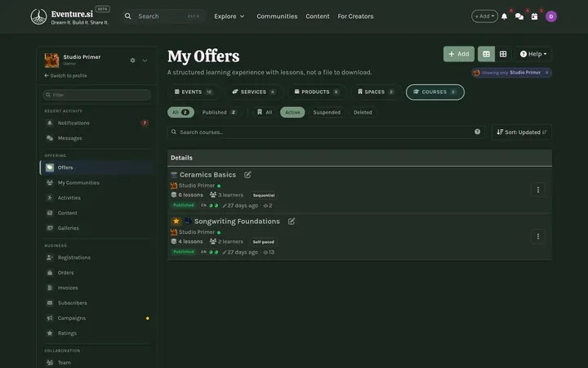Select the All status filter

(x=180, y=112)
